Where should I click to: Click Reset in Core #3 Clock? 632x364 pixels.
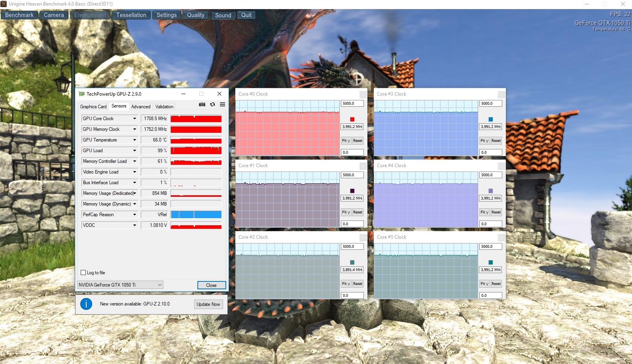pos(496,141)
